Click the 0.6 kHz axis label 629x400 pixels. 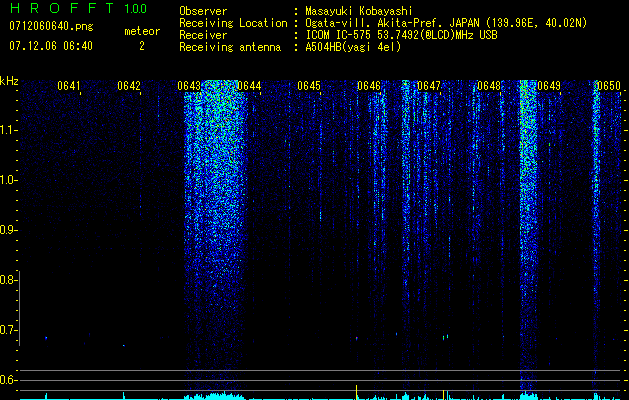pyautogui.click(x=8, y=380)
